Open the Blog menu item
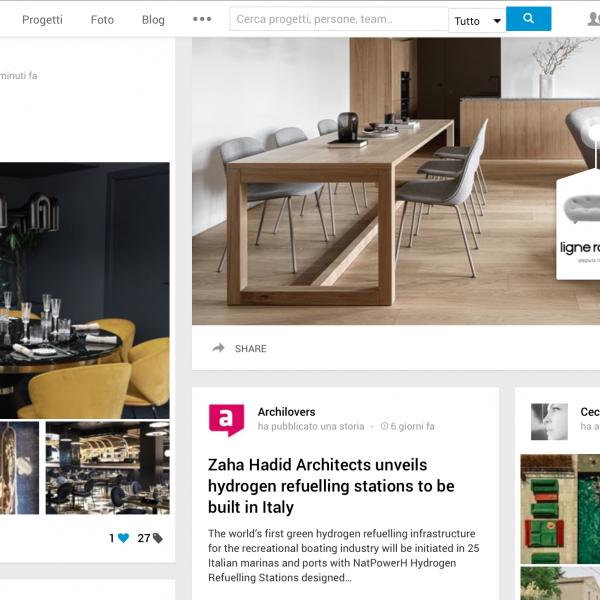Screen dimensions: 600x600 pos(153,20)
